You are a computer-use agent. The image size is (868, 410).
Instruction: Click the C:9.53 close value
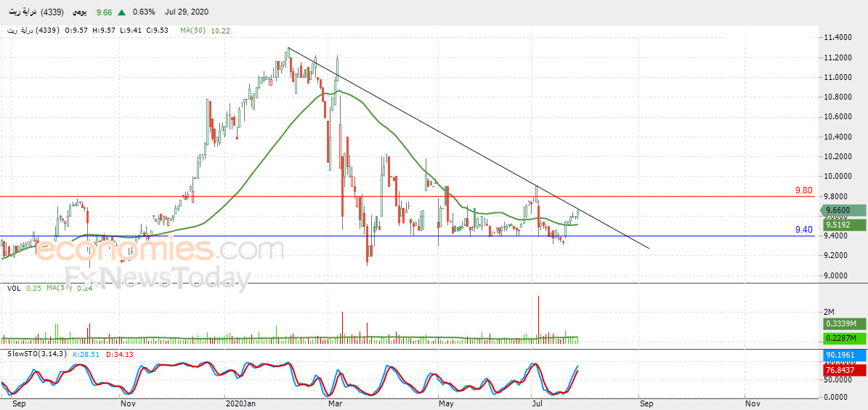158,31
